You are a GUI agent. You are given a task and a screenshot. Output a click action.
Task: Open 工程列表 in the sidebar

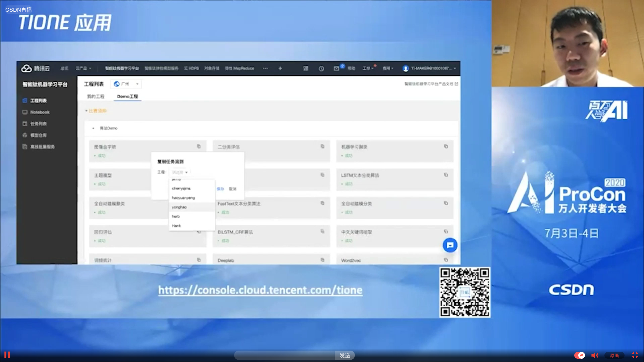(38, 101)
